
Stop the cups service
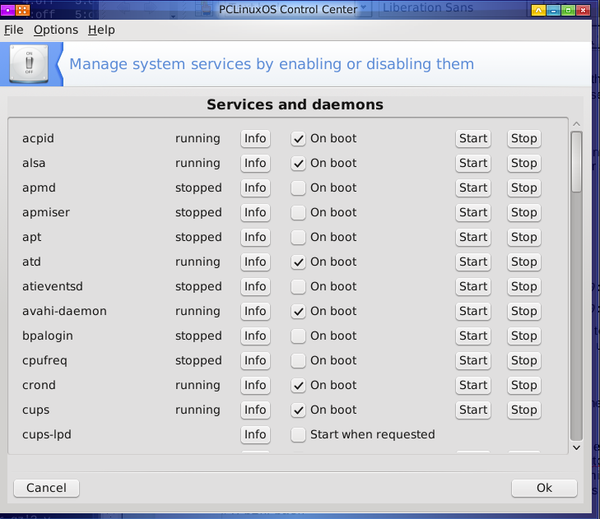coord(524,410)
